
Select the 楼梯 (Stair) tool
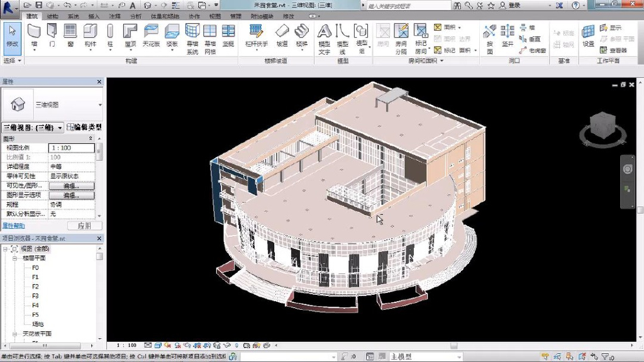click(x=302, y=36)
